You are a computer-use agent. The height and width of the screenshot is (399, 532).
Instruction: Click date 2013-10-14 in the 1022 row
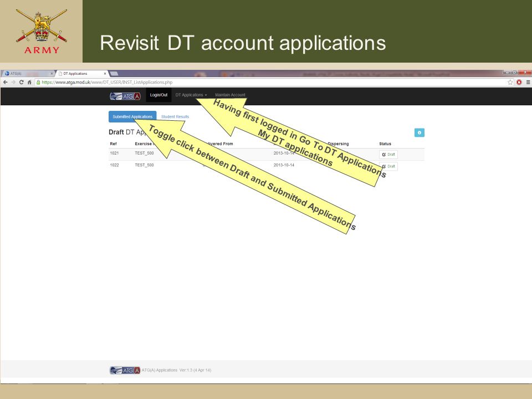coord(284,165)
